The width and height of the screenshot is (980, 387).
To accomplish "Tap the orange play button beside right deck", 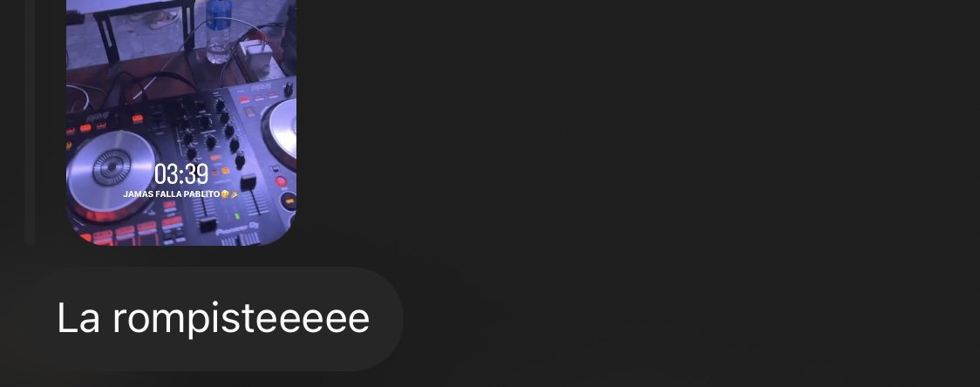I will pyautogui.click(x=289, y=200).
